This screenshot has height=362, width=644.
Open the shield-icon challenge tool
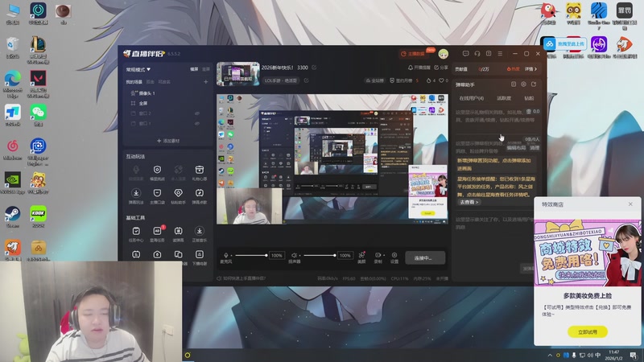click(x=157, y=173)
